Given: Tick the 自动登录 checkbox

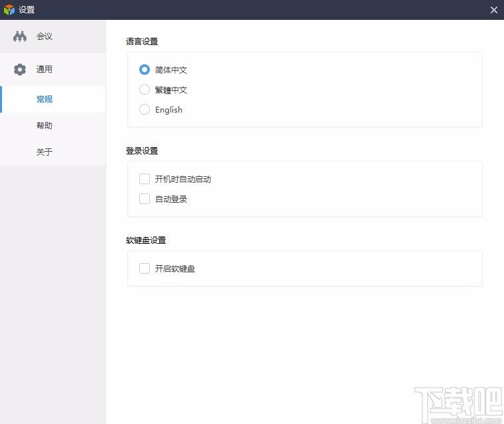Looking at the screenshot, I should click(145, 199).
